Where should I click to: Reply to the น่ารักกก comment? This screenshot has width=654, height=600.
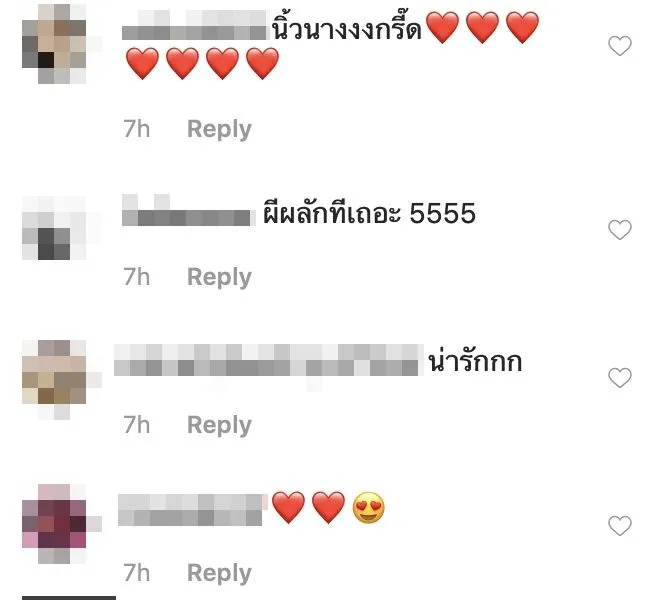click(x=219, y=425)
